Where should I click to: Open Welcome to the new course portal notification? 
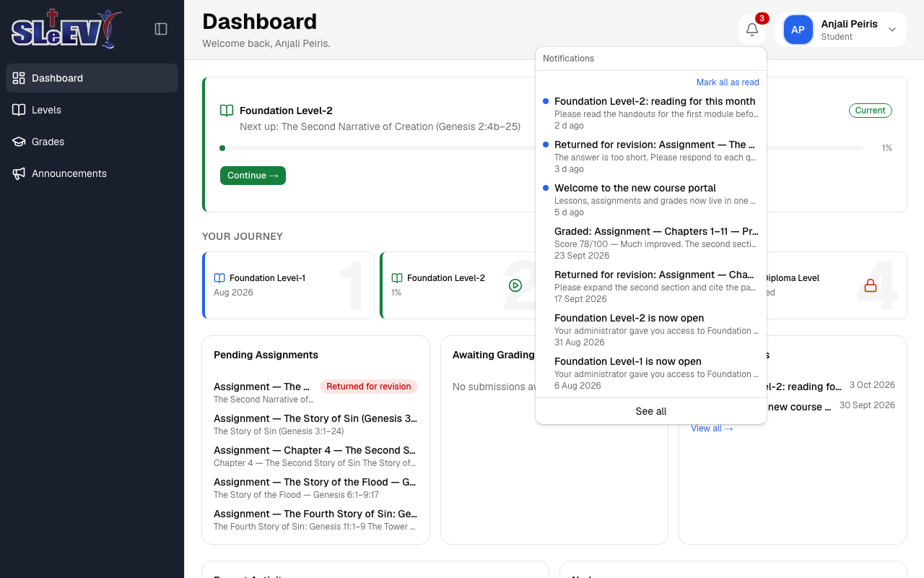pos(651,200)
